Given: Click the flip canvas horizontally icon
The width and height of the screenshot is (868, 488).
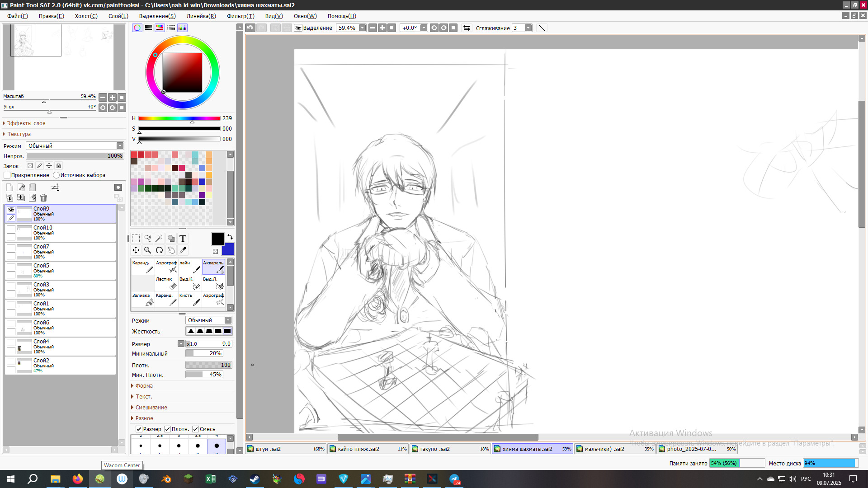Looking at the screenshot, I should (467, 28).
